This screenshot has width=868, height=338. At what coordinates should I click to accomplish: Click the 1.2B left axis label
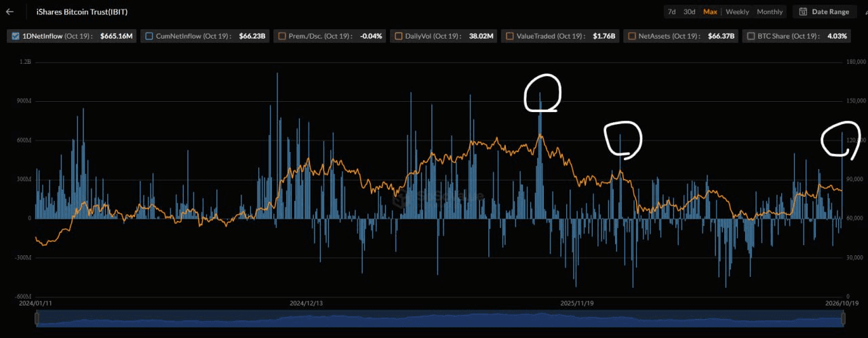pyautogui.click(x=26, y=62)
